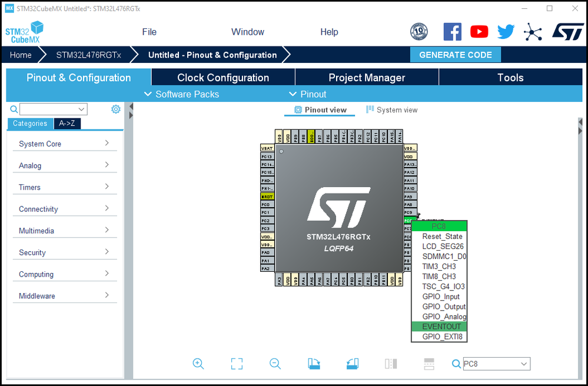This screenshot has height=386, width=588.
Task: Select the NRST pin on the chip
Action: (x=267, y=197)
